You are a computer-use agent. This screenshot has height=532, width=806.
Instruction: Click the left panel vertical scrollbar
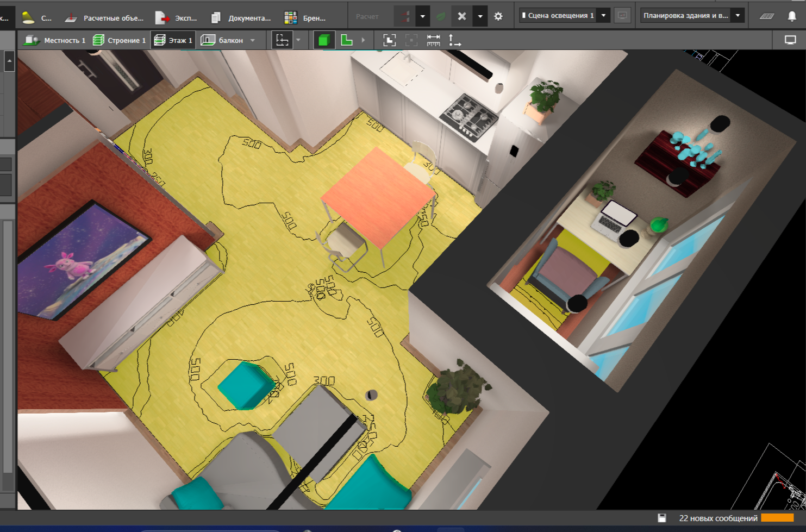[8, 348]
